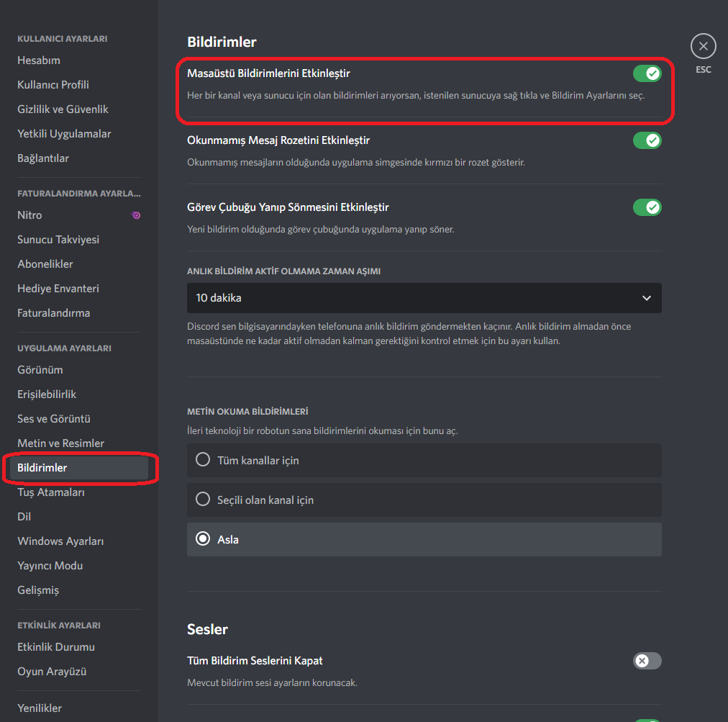
Task: Open Hesabım settings page
Action: pyautogui.click(x=39, y=60)
